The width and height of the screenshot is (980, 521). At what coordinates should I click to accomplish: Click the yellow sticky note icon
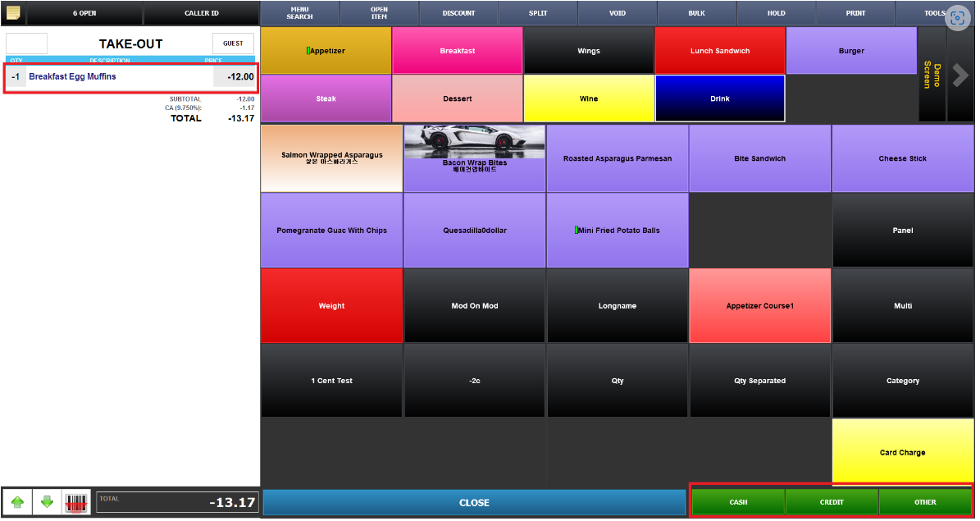tap(13, 12)
